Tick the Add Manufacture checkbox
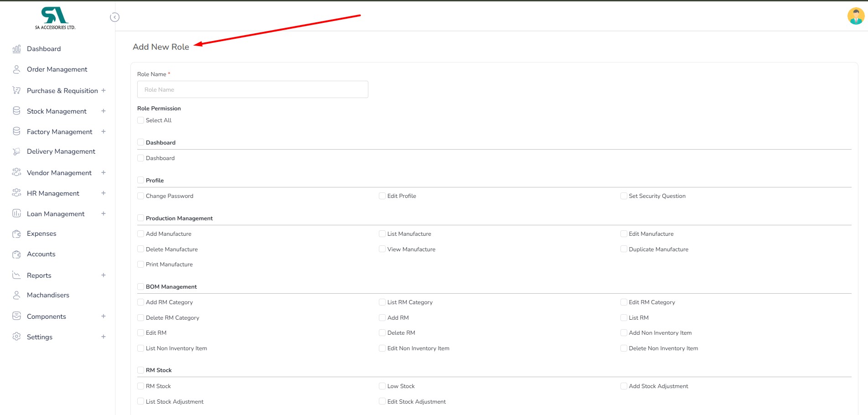868x415 pixels. coord(141,234)
